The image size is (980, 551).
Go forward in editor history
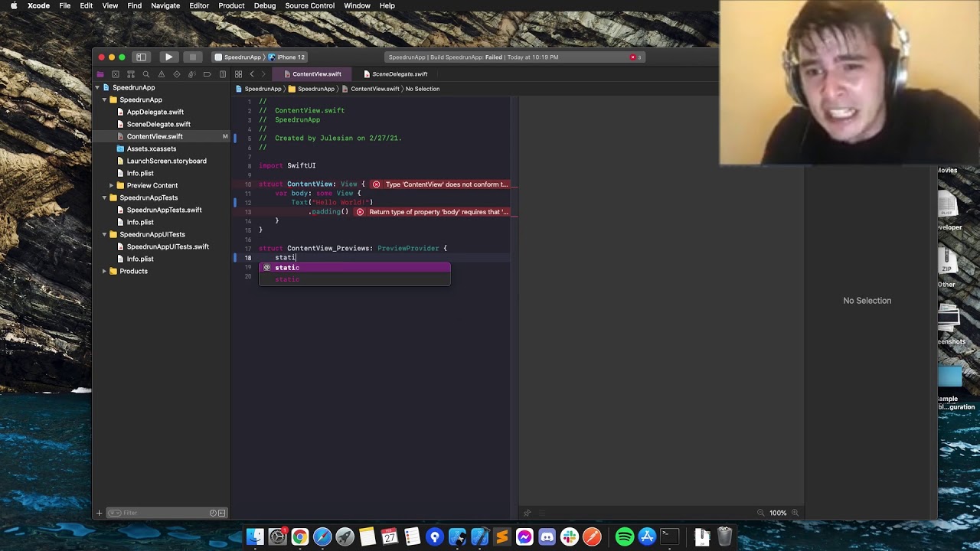(263, 74)
